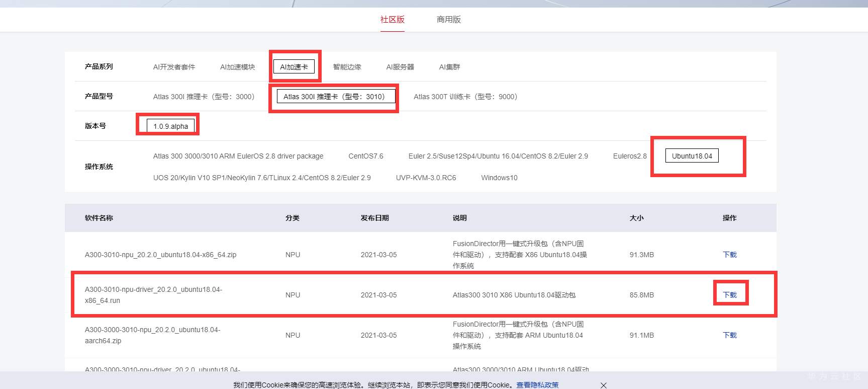The height and width of the screenshot is (389, 868).
Task: Select ARM EulerOS 2.8 driver package option
Action: coord(238,156)
